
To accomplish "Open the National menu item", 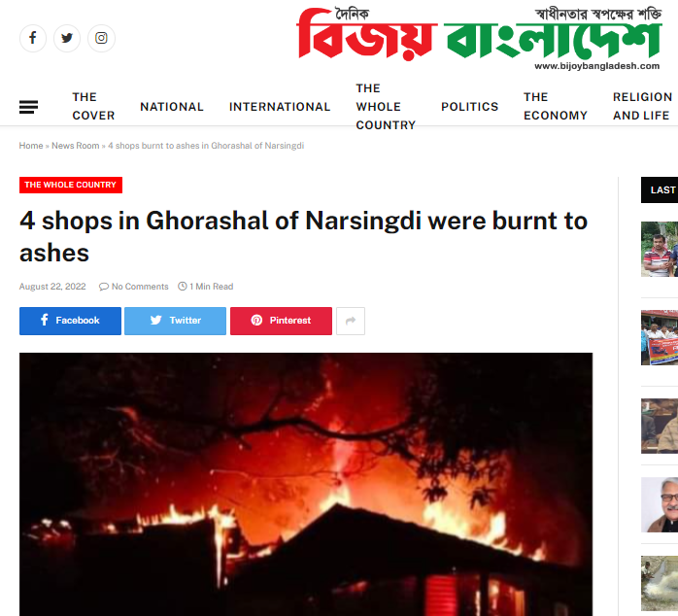I will (x=172, y=107).
